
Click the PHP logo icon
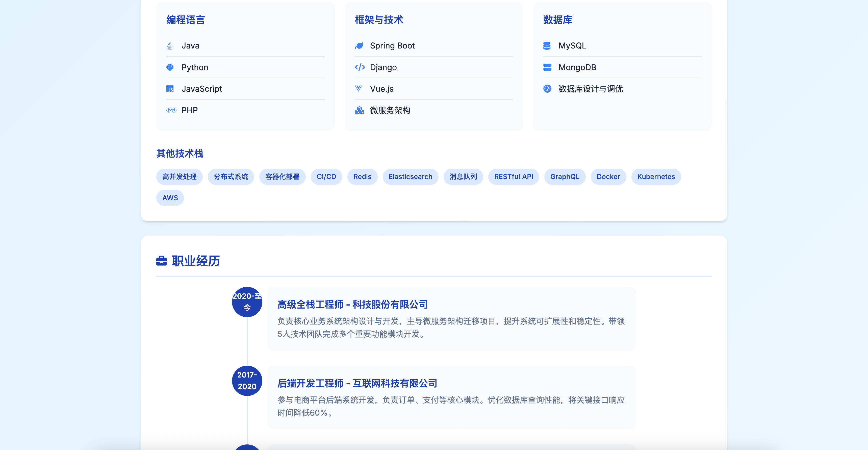[172, 110]
